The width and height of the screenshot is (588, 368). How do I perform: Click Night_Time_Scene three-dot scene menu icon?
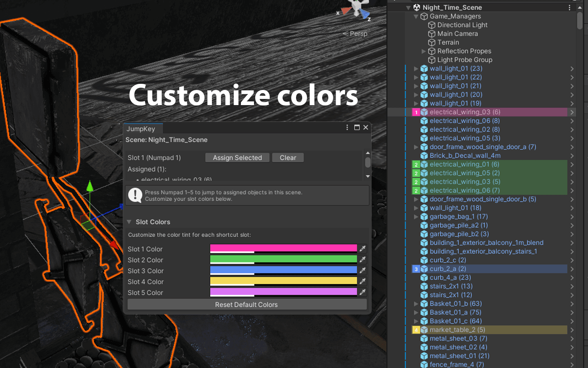569,7
